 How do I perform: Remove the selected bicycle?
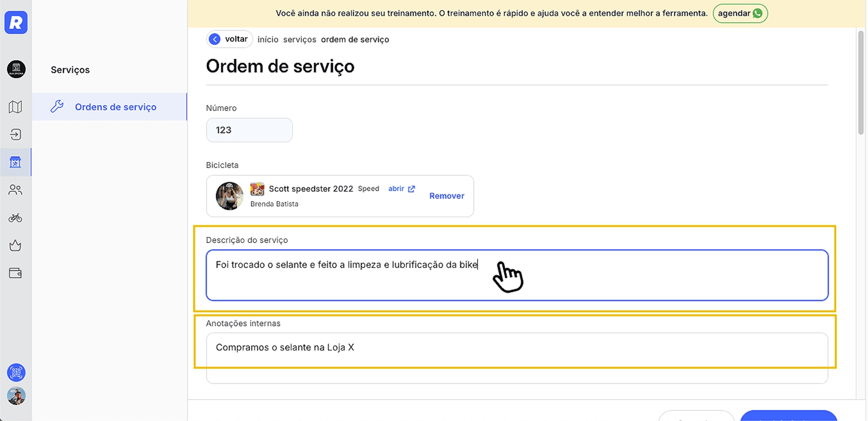tap(447, 196)
